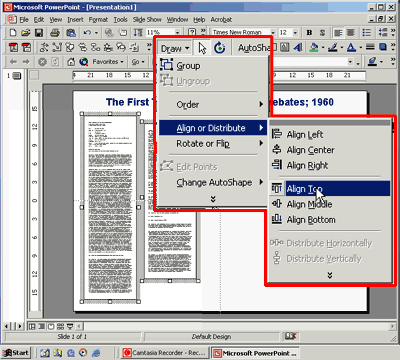Screen dimensions: 400x360
Task: Expand the Align or Distribute submenu chevrons
Action: (x=330, y=275)
